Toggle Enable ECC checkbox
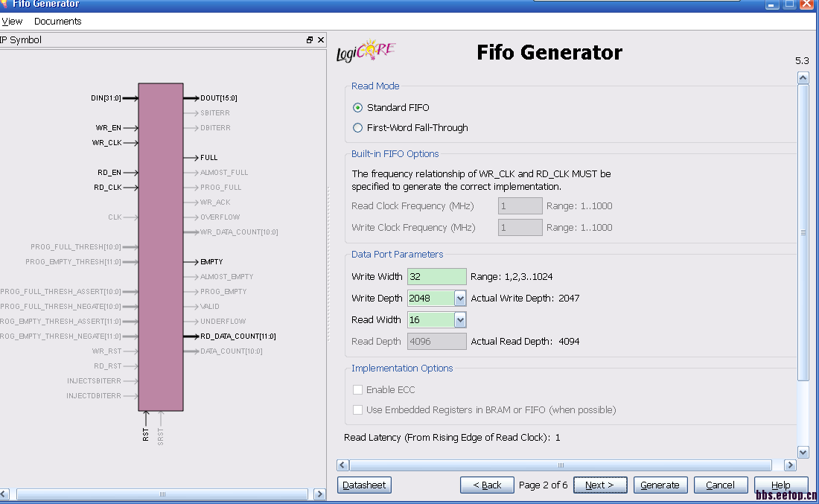819x504 pixels. [358, 389]
